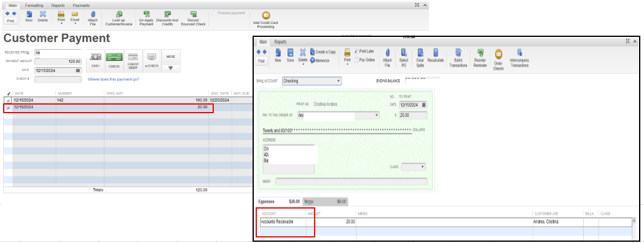
Task: Click Record Bounced Check
Action: click(194, 18)
